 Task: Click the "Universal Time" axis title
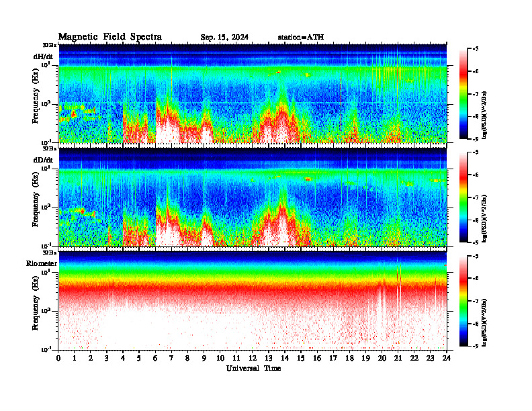pyautogui.click(x=253, y=368)
